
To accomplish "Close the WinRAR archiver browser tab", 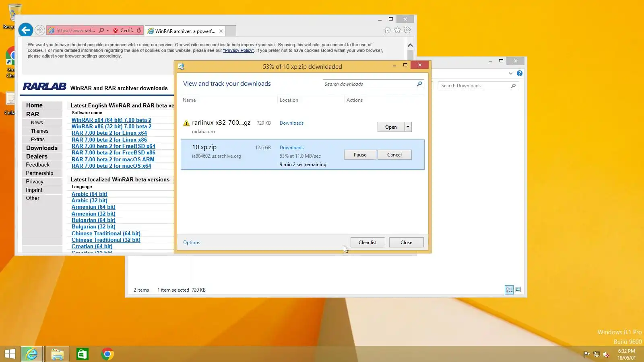I will [x=221, y=31].
